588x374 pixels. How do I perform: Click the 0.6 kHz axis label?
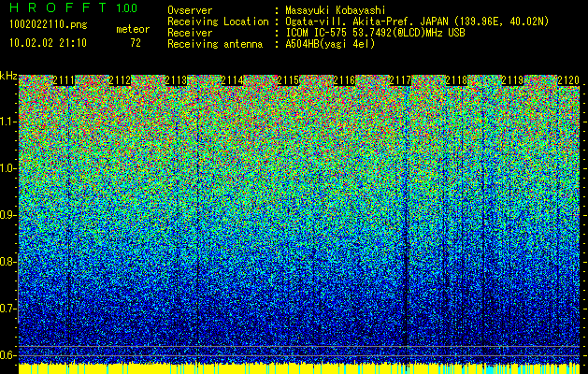pos(8,355)
